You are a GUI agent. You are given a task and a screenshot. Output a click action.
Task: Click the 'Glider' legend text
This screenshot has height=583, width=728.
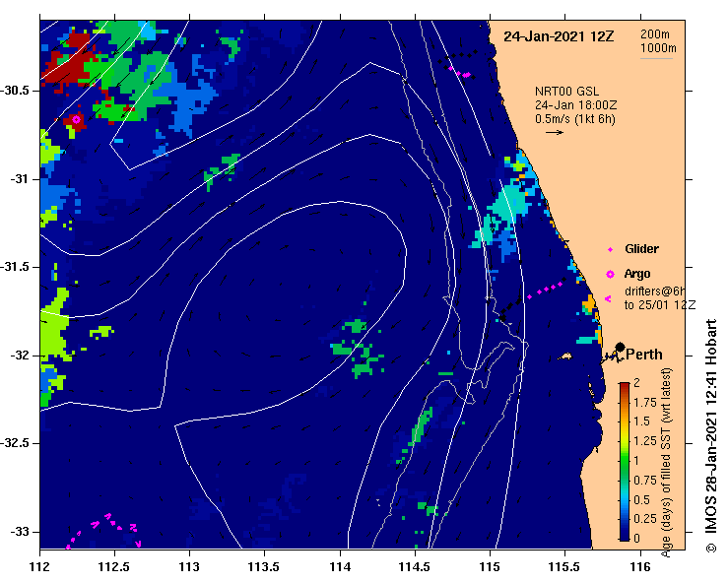click(641, 249)
